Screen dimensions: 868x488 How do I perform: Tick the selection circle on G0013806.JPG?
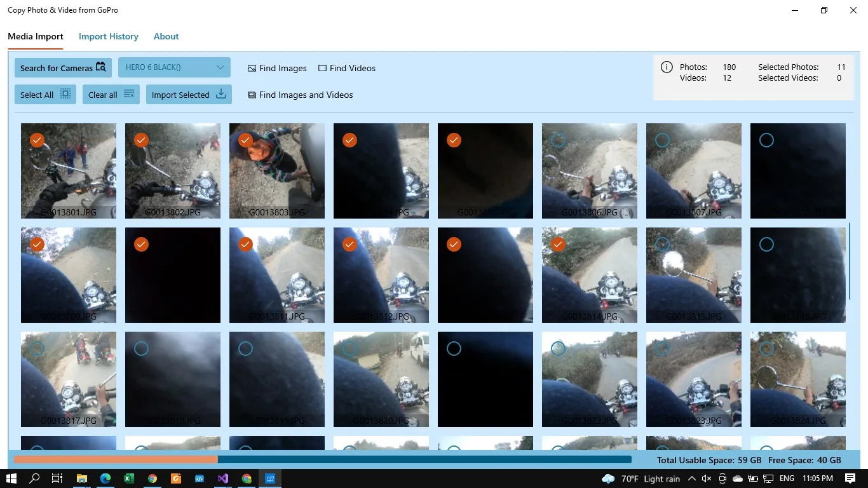click(x=558, y=140)
